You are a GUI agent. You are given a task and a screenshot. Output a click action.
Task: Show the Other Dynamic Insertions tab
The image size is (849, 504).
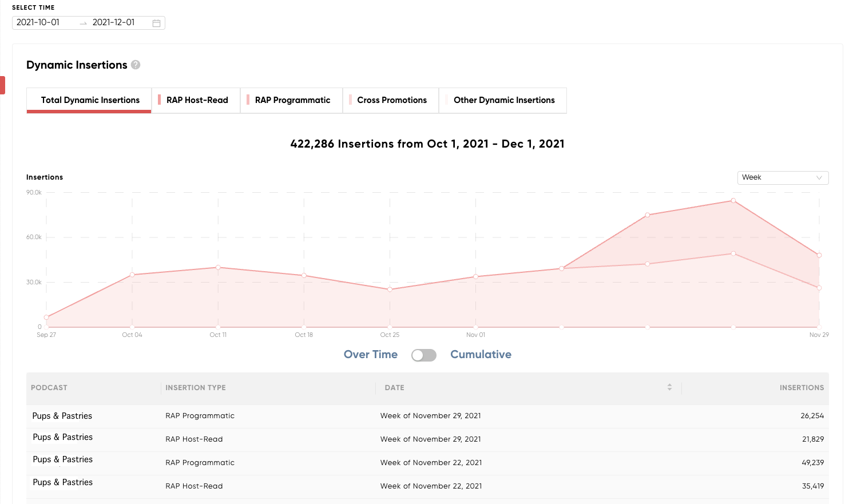[x=503, y=100]
